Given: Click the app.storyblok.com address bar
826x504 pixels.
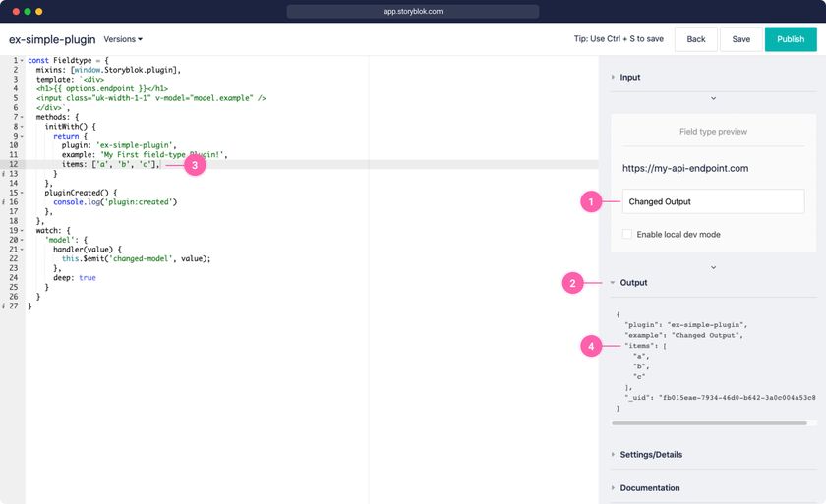Looking at the screenshot, I should 412,11.
